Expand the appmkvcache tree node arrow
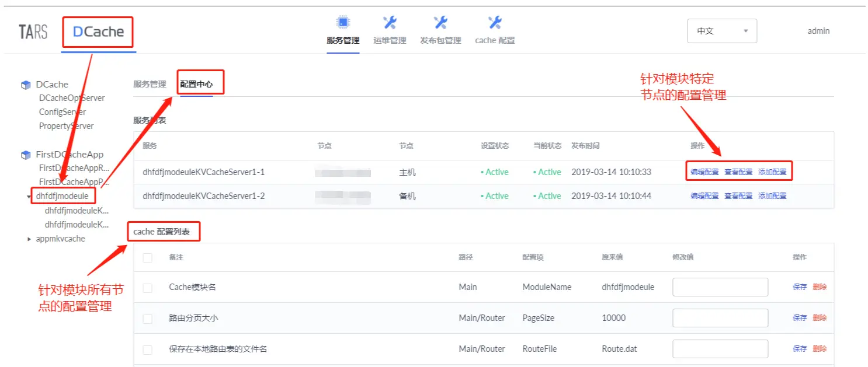Screen dimensions: 868x367 [29, 239]
